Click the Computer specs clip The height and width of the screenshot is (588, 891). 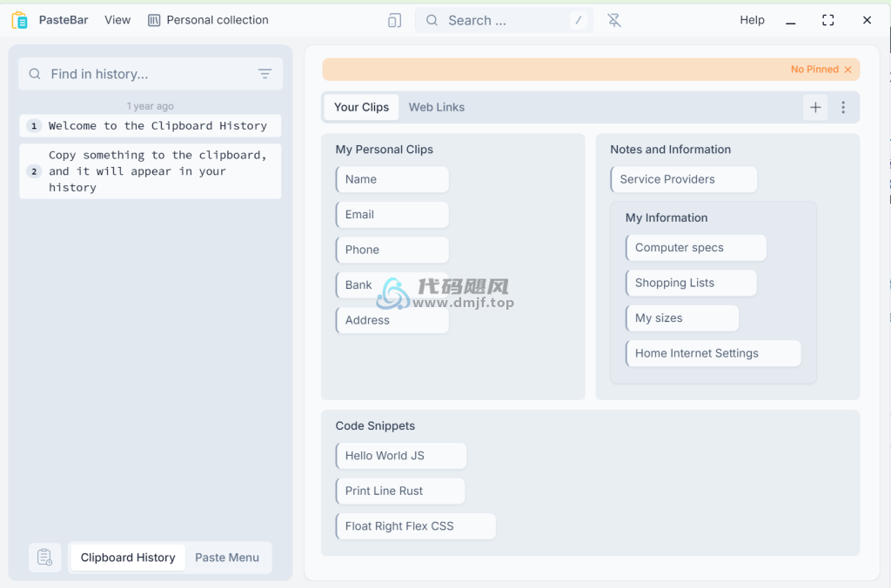click(696, 248)
